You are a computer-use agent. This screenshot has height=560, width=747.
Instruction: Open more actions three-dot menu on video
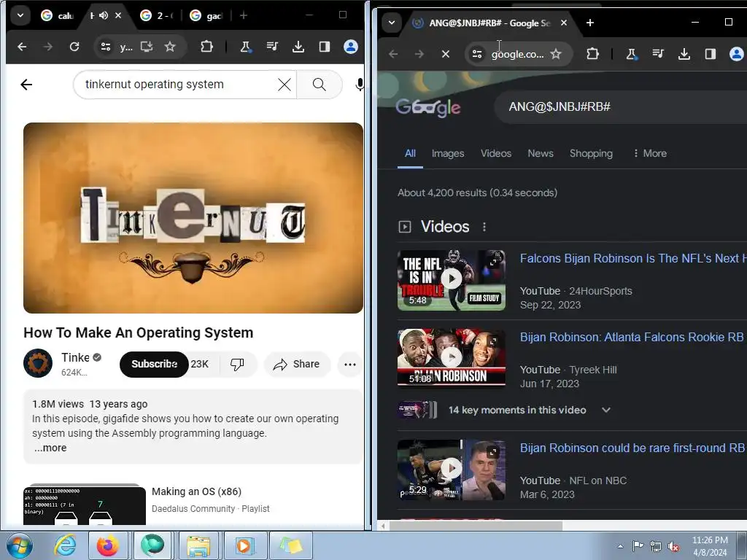[x=350, y=365]
